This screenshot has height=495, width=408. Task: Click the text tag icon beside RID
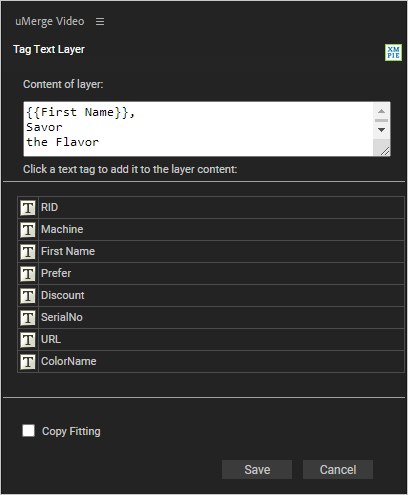pos(28,208)
